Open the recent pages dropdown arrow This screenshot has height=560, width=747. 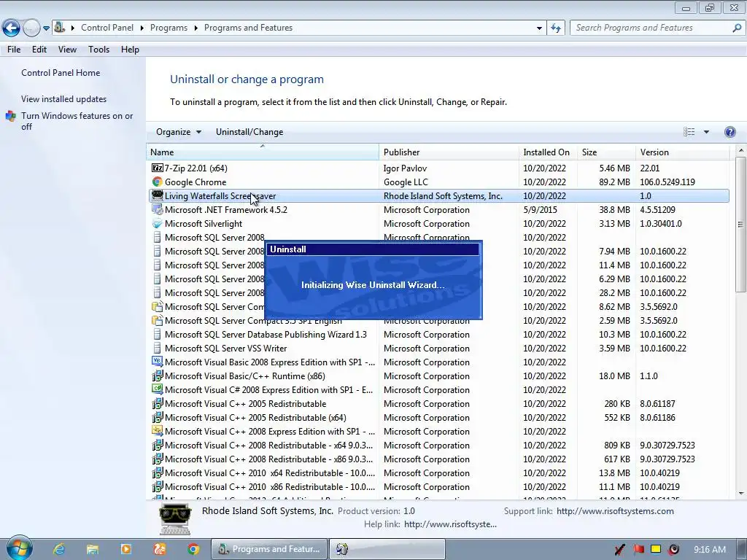tap(46, 28)
